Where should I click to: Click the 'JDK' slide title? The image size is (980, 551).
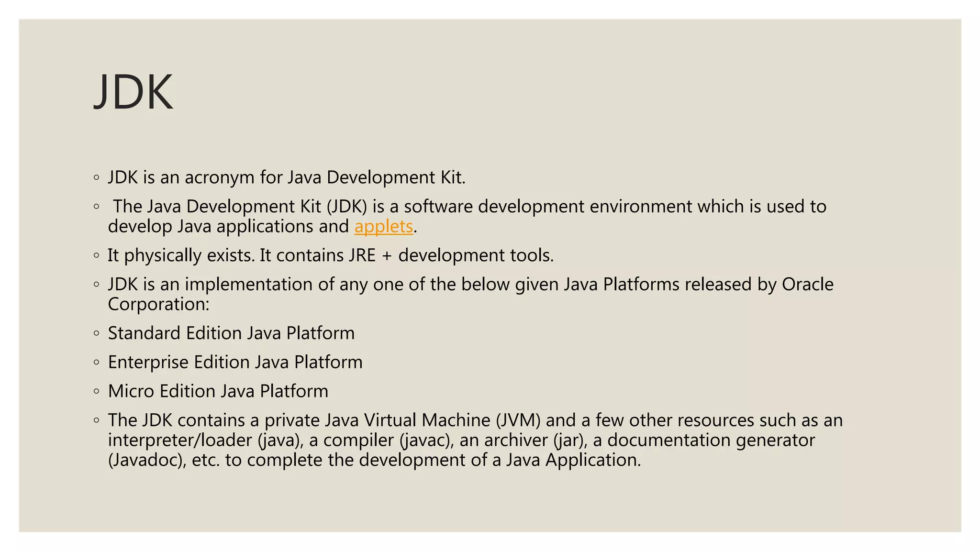point(133,92)
